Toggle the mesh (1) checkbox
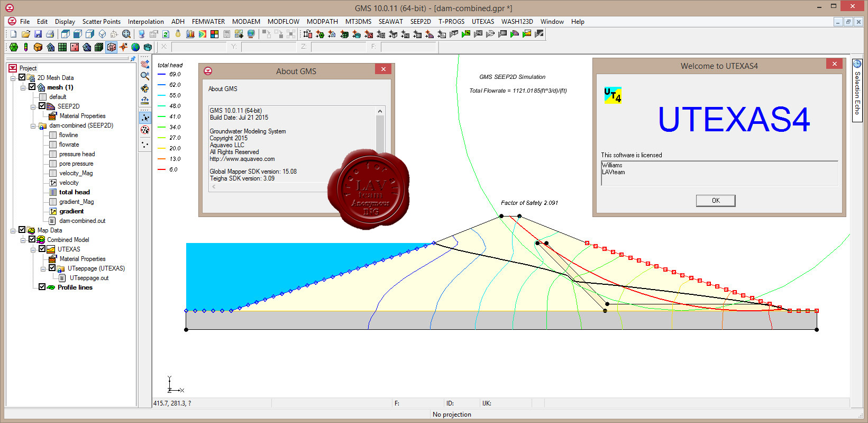 click(x=32, y=87)
